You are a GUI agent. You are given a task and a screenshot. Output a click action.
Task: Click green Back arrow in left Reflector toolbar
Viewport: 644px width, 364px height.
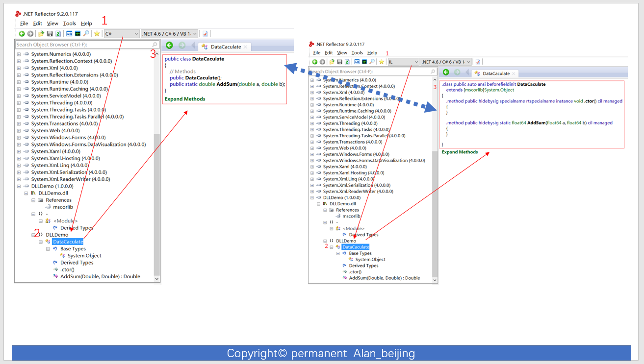(x=22, y=34)
